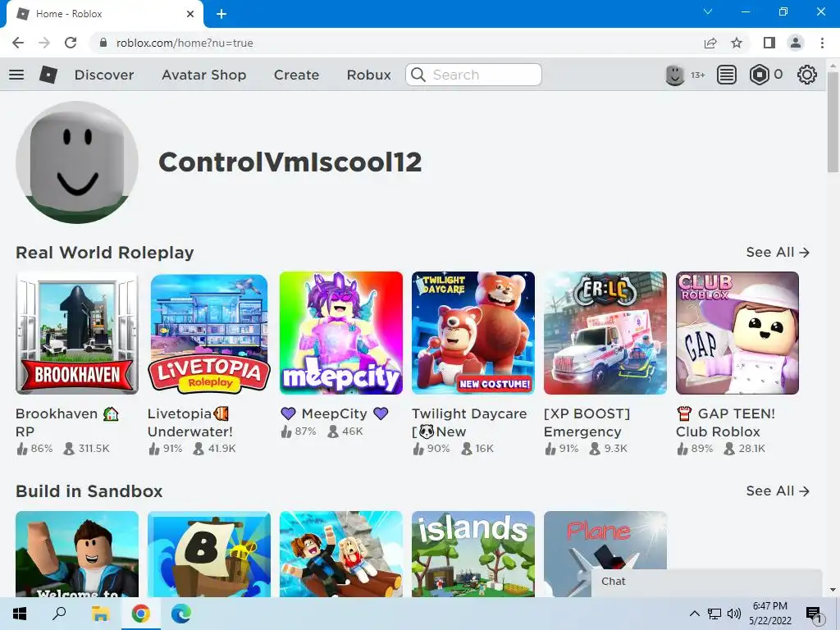840x630 pixels.
Task: Open MeepCity game thumbnail
Action: coord(341,333)
